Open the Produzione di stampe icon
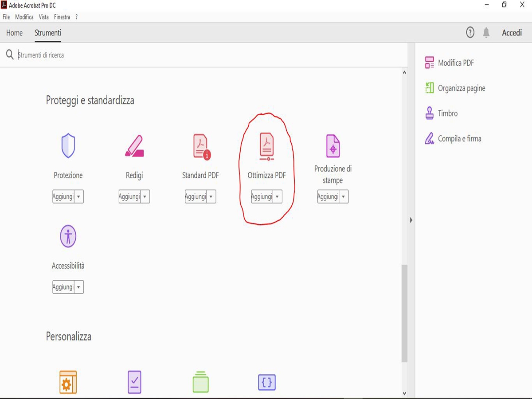532x399 pixels. (333, 146)
